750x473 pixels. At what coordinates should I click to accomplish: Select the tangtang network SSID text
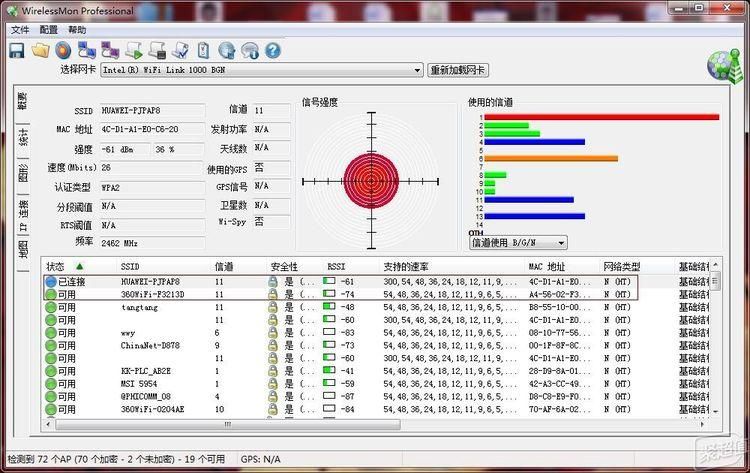coord(139,308)
